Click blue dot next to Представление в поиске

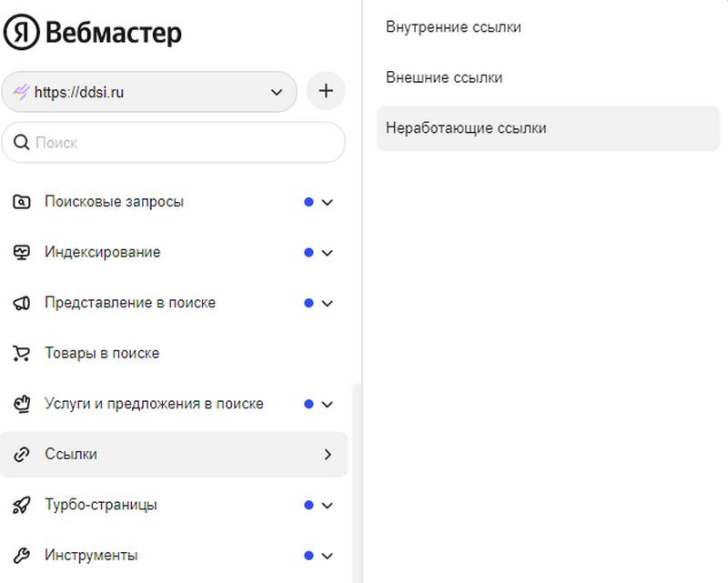click(308, 303)
